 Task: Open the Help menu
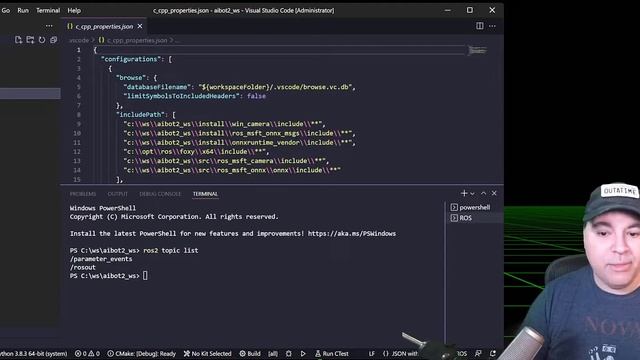coord(74,11)
